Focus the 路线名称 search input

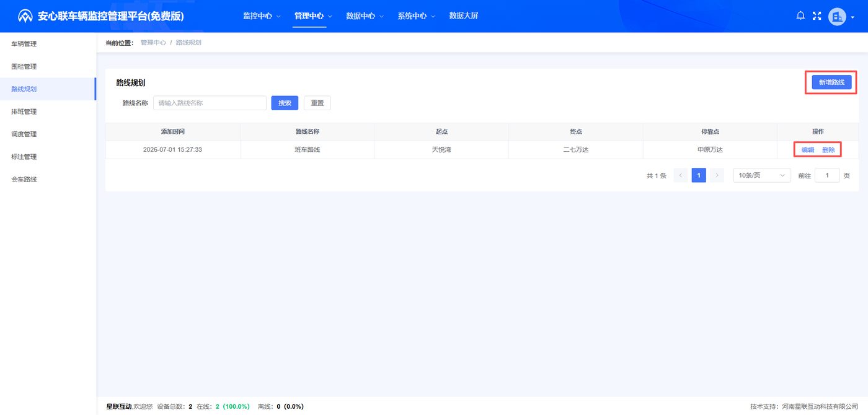(x=210, y=103)
